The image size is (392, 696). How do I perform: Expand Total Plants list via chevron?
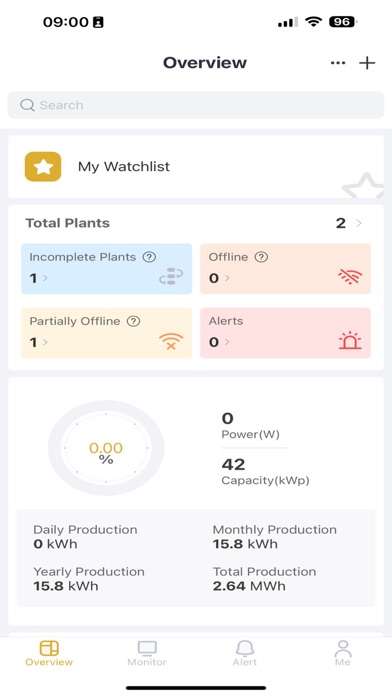point(359,223)
